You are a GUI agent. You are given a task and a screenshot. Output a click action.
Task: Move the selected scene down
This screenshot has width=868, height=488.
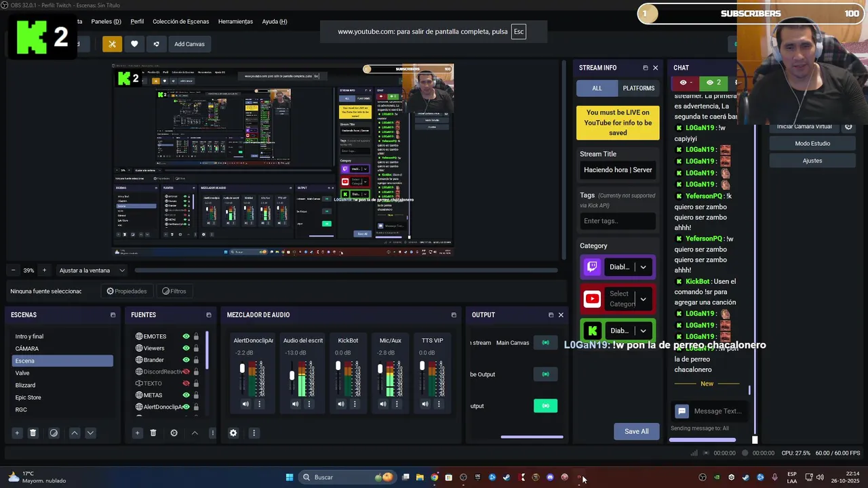(90, 433)
